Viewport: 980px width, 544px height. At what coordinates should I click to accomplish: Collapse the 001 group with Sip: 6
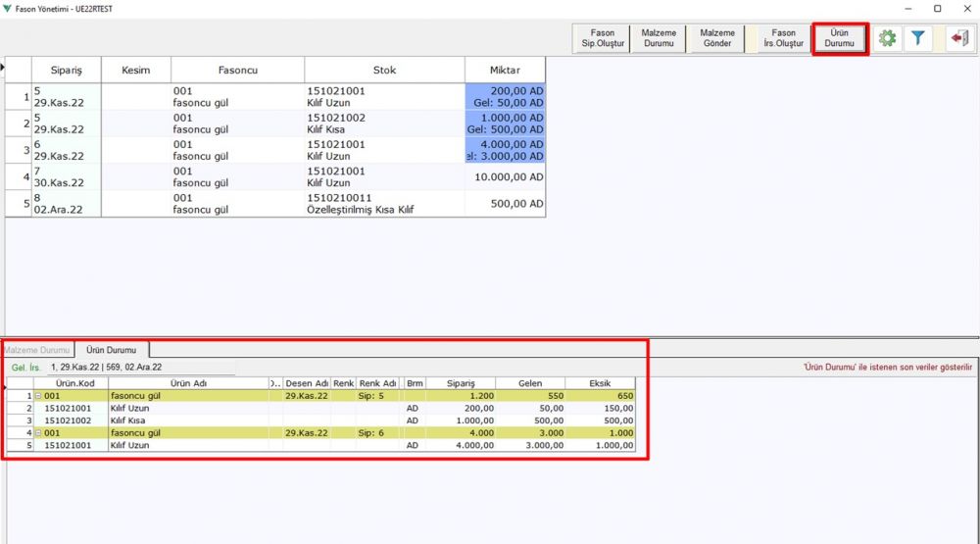38,432
